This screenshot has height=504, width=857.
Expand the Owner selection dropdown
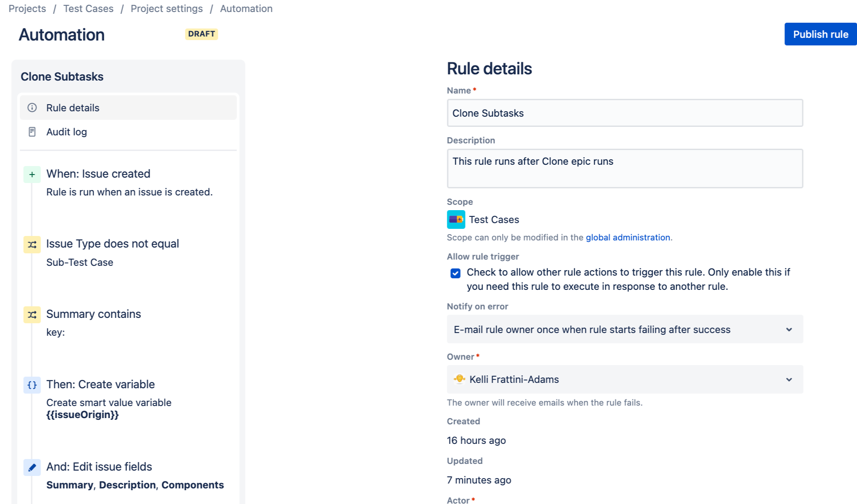(x=789, y=379)
